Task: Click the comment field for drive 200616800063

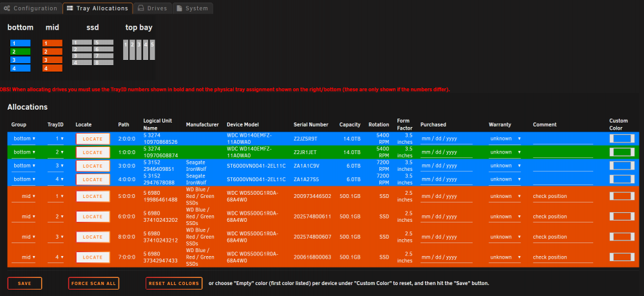Action: point(563,257)
